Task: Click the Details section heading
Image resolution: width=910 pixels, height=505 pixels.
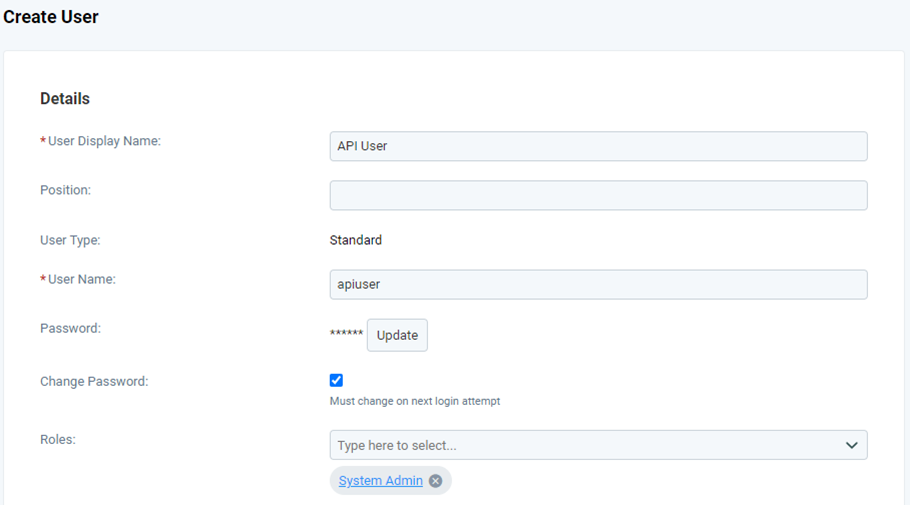Action: pyautogui.click(x=65, y=99)
